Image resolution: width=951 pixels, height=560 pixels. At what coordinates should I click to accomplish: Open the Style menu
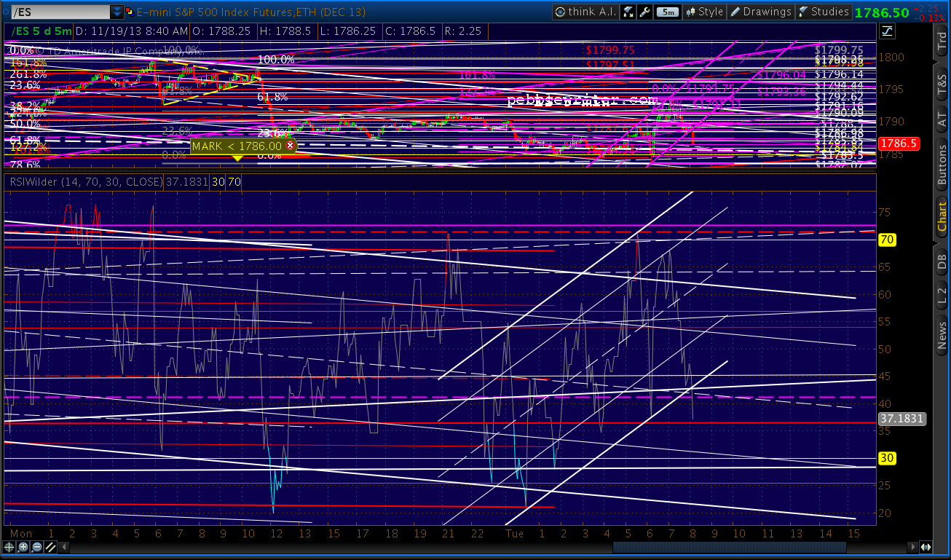click(x=703, y=12)
